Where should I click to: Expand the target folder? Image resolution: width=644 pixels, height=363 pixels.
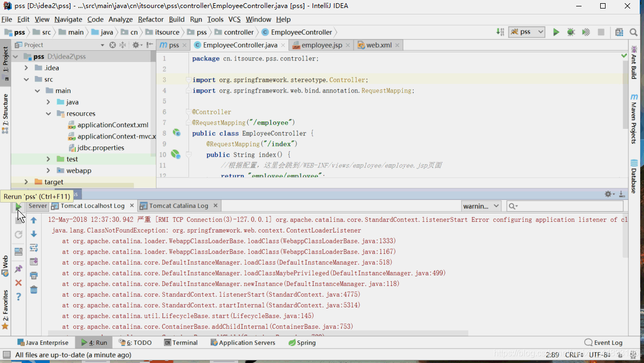(26, 182)
